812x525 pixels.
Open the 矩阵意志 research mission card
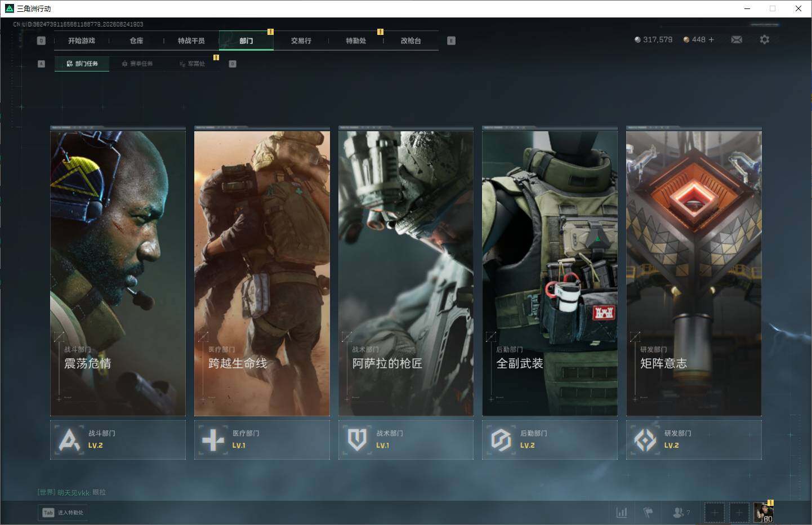(x=694, y=272)
